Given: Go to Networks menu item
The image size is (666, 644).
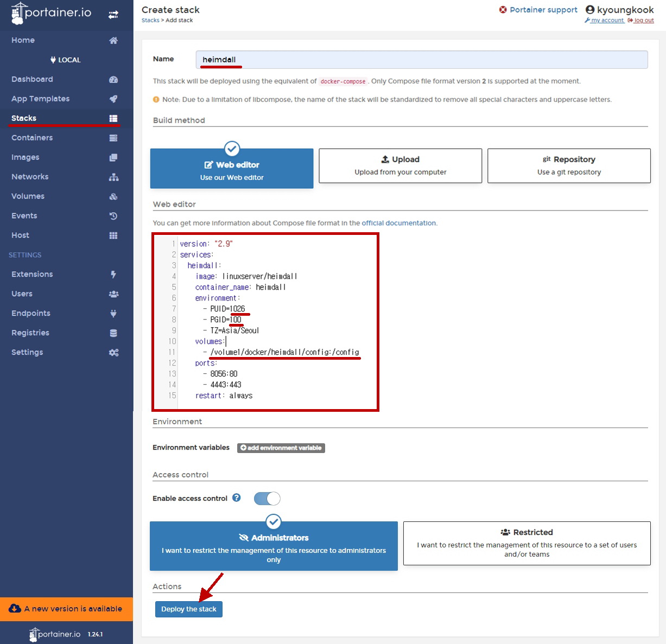Looking at the screenshot, I should [66, 177].
